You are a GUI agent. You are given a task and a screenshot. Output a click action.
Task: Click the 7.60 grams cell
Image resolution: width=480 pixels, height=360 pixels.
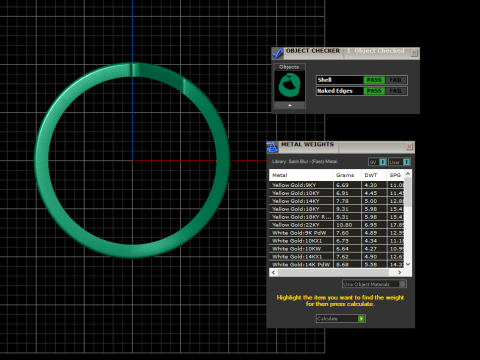347,233
